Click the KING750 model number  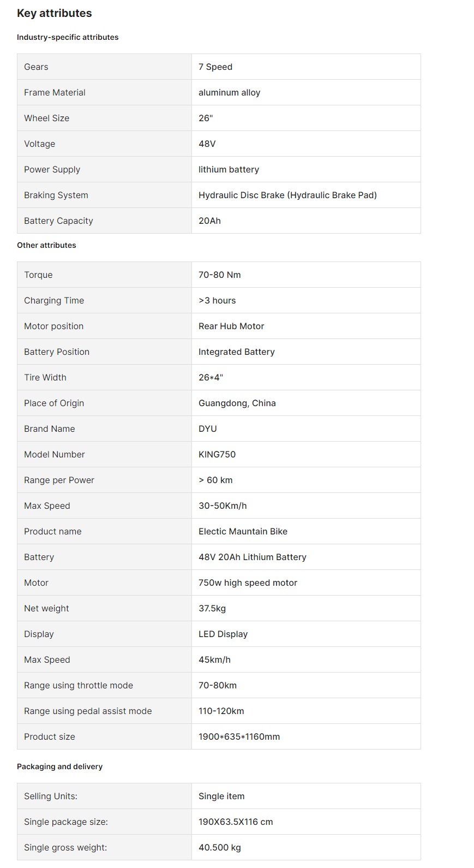tap(217, 454)
